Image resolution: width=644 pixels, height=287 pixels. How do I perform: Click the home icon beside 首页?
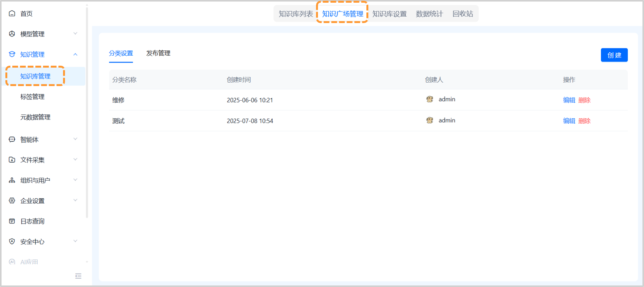tap(12, 13)
